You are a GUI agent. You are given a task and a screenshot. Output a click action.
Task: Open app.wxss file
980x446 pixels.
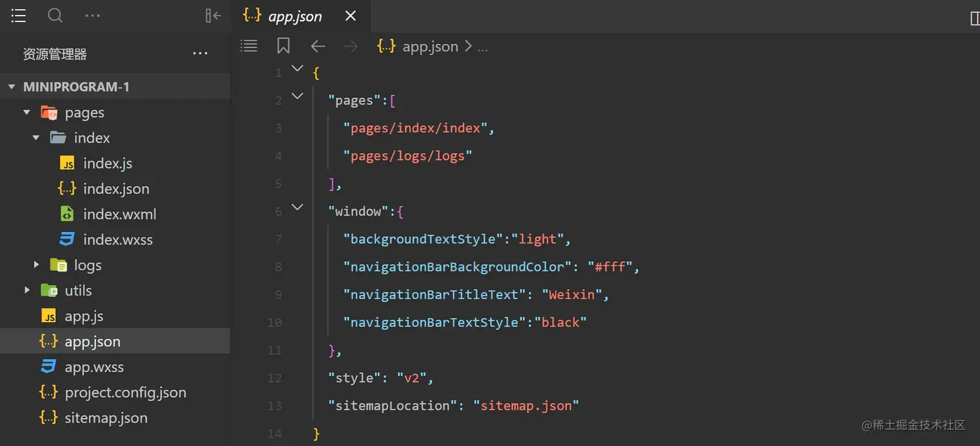[94, 367]
